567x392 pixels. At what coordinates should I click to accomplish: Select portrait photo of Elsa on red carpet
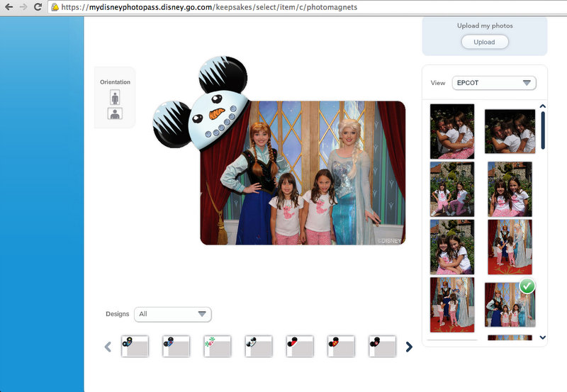pos(510,247)
